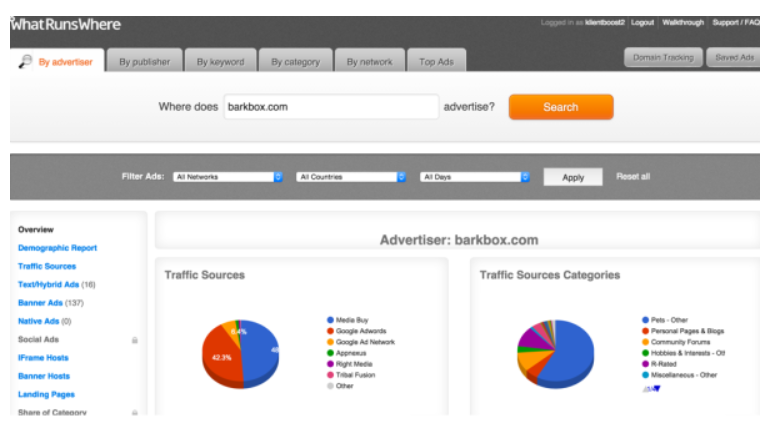
Task: Click the Right Media legend entry
Action: tap(349, 364)
